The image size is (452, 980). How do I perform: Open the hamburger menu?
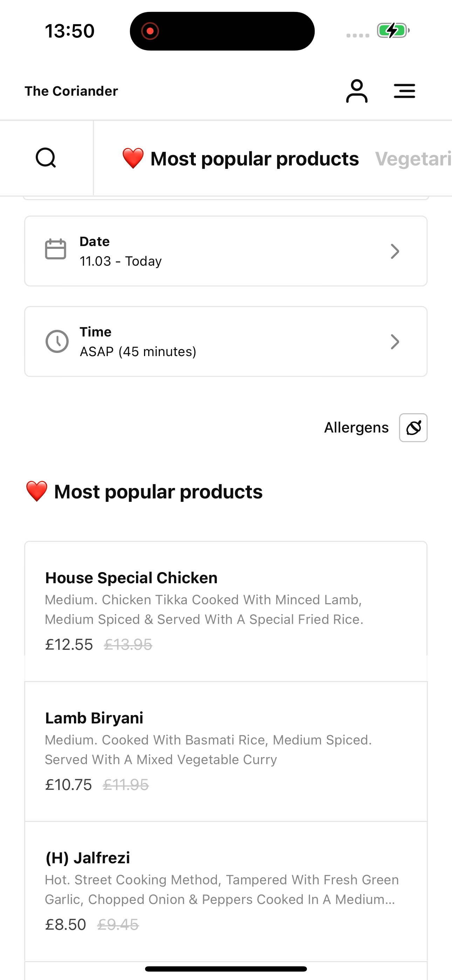click(x=404, y=91)
